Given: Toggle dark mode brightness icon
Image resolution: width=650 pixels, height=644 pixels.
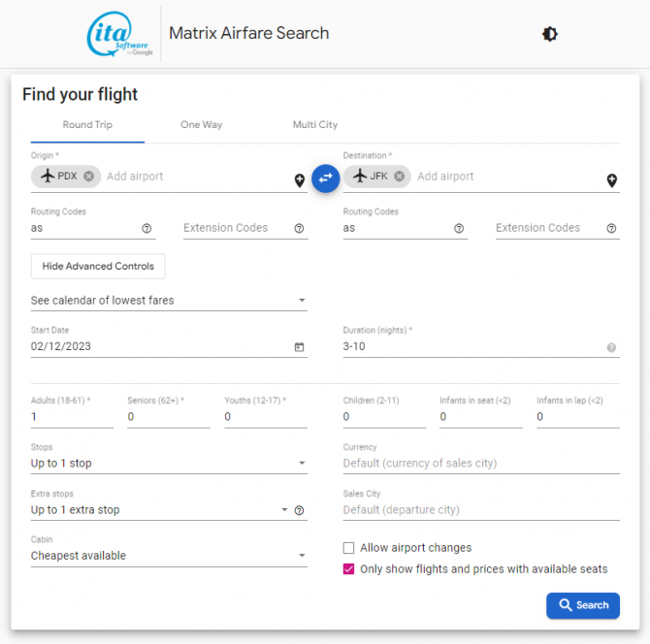Looking at the screenshot, I should (x=550, y=34).
